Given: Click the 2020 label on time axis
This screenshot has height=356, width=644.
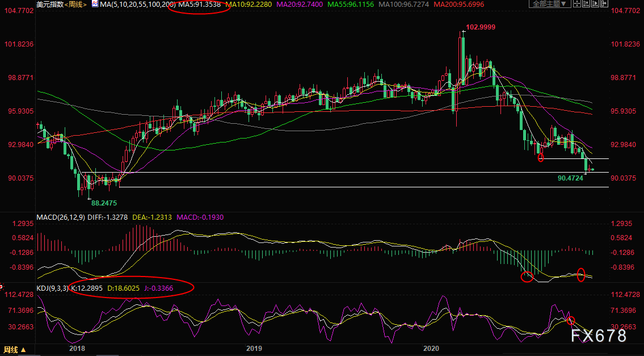Looking at the screenshot, I should [x=431, y=349].
